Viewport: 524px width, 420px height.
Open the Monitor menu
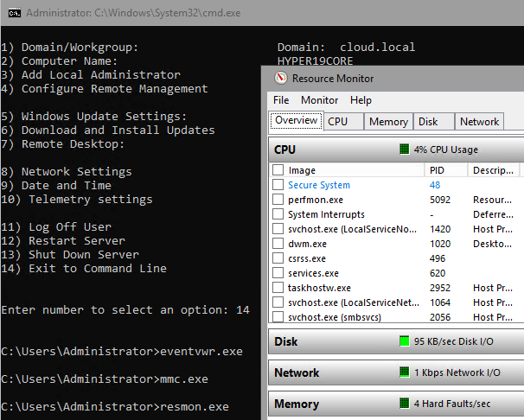point(319,100)
